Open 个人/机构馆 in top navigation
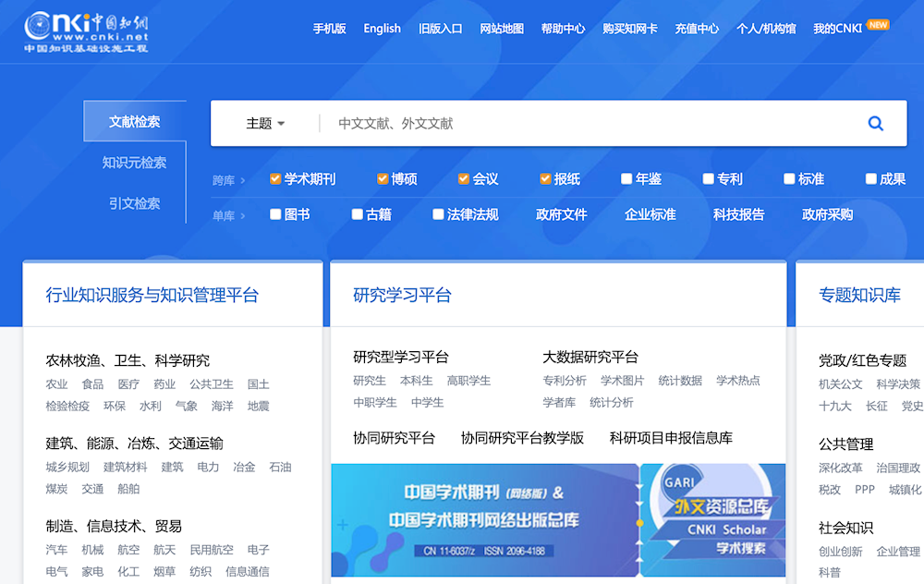Image resolution: width=924 pixels, height=584 pixels. [766, 29]
